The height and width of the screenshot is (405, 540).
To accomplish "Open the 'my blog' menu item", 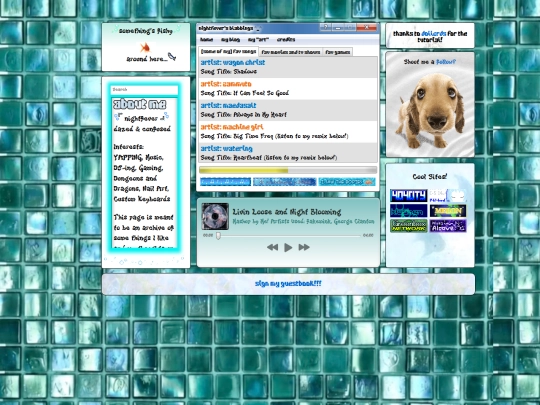I will (230, 40).
